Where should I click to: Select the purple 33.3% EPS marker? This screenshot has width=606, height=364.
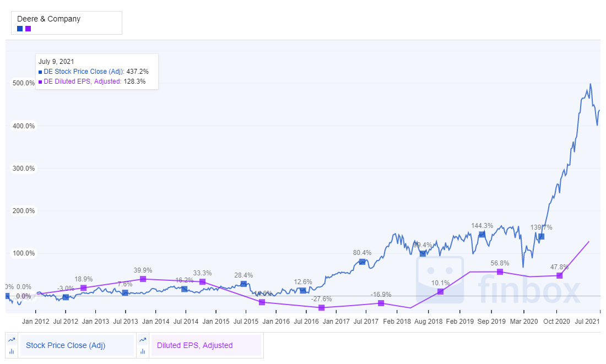tap(203, 282)
